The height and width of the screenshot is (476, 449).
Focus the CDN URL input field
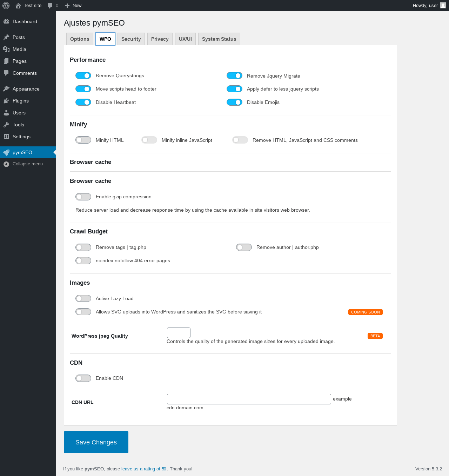(249, 399)
